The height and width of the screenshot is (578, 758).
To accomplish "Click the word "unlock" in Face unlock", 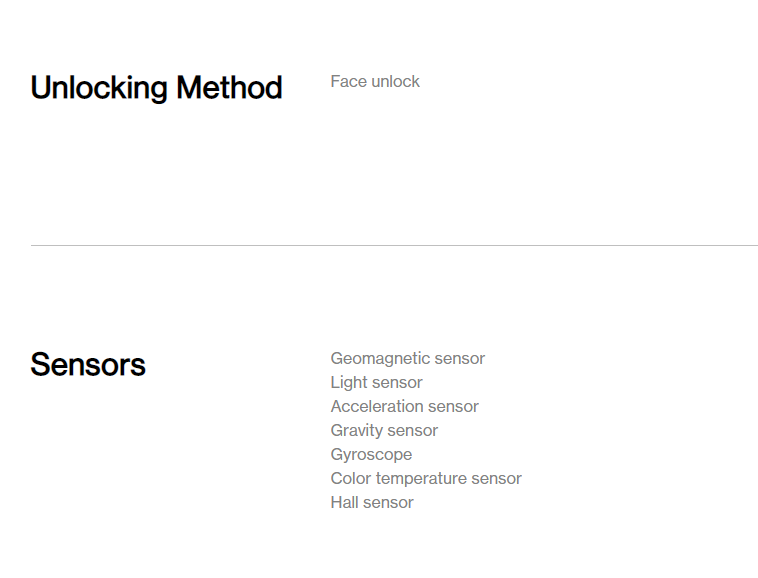I will point(396,81).
